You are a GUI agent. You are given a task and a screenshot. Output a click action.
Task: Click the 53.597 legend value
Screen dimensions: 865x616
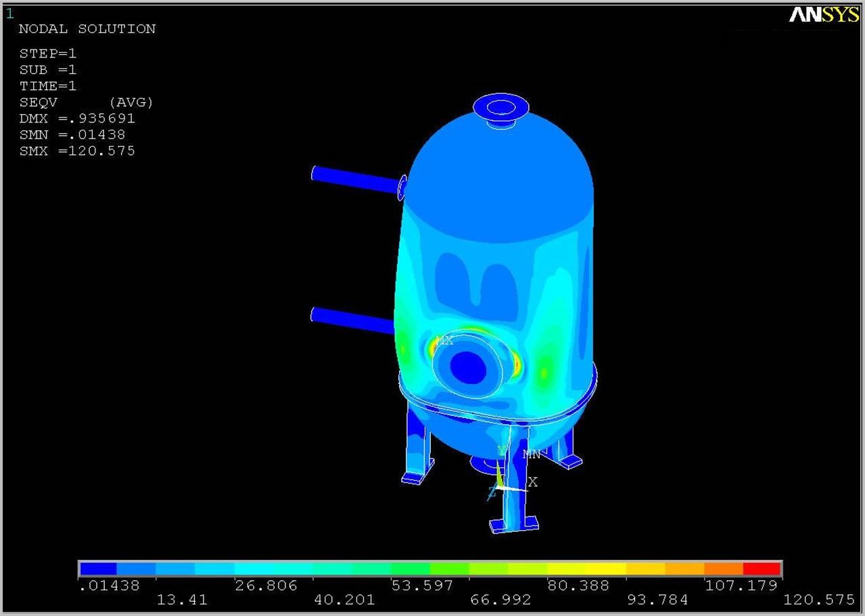tap(422, 586)
